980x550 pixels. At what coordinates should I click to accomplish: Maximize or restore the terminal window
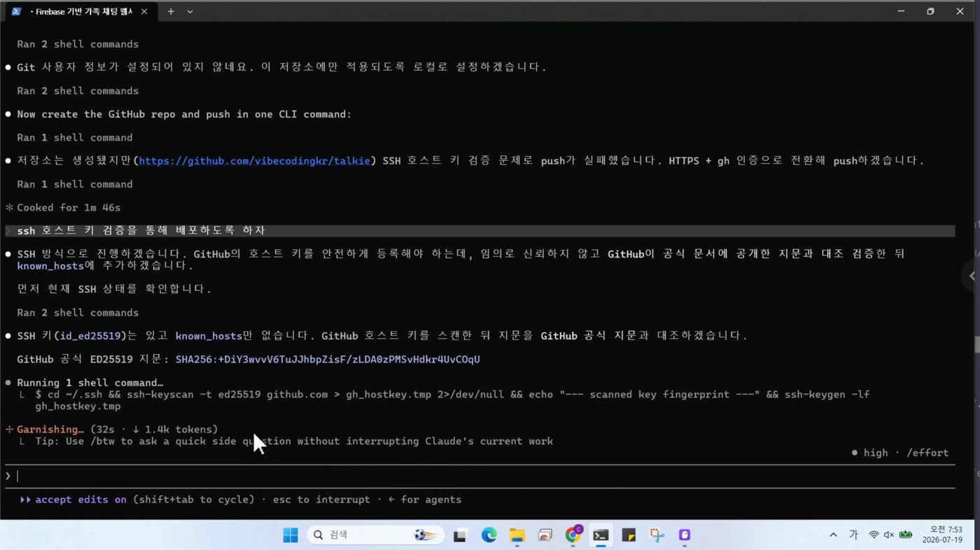click(x=930, y=11)
